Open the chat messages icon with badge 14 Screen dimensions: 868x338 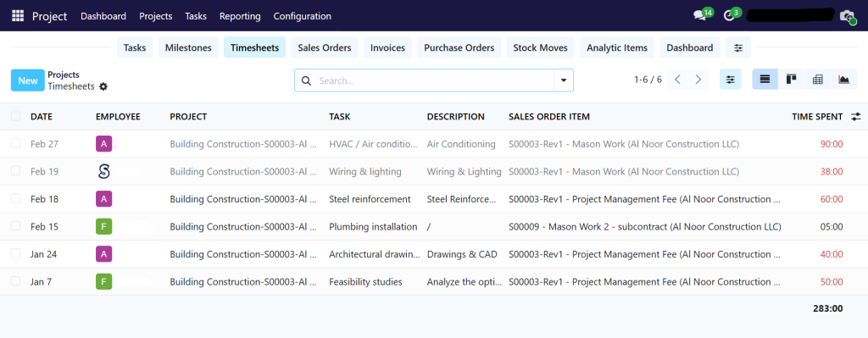click(699, 16)
